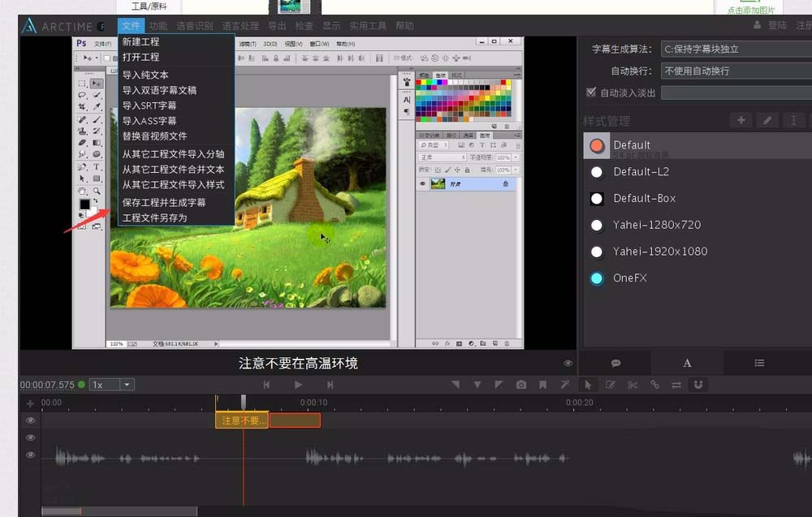This screenshot has width=812, height=517.
Task: Select the subtitle edit pencil tool
Action: 611,385
